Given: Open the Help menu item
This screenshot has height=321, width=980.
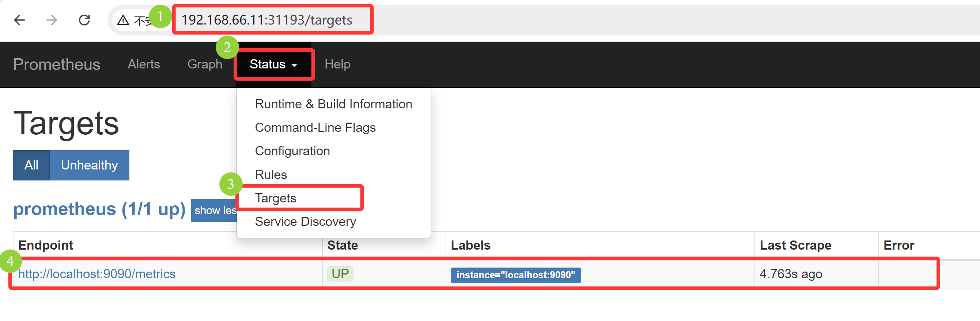Looking at the screenshot, I should click(337, 64).
